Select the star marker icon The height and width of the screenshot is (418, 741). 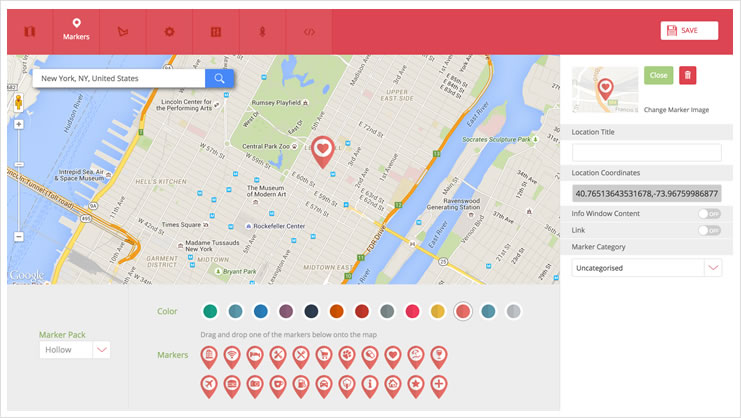[416, 384]
